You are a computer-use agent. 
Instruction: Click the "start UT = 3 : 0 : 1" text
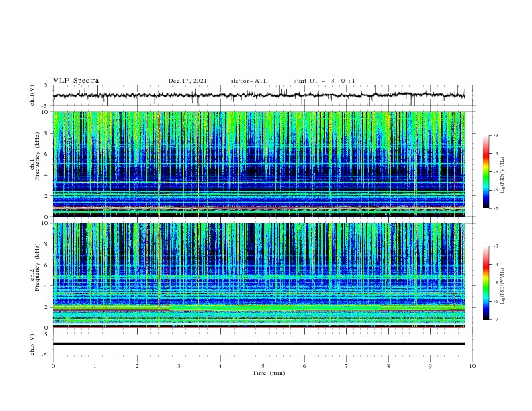(324, 81)
